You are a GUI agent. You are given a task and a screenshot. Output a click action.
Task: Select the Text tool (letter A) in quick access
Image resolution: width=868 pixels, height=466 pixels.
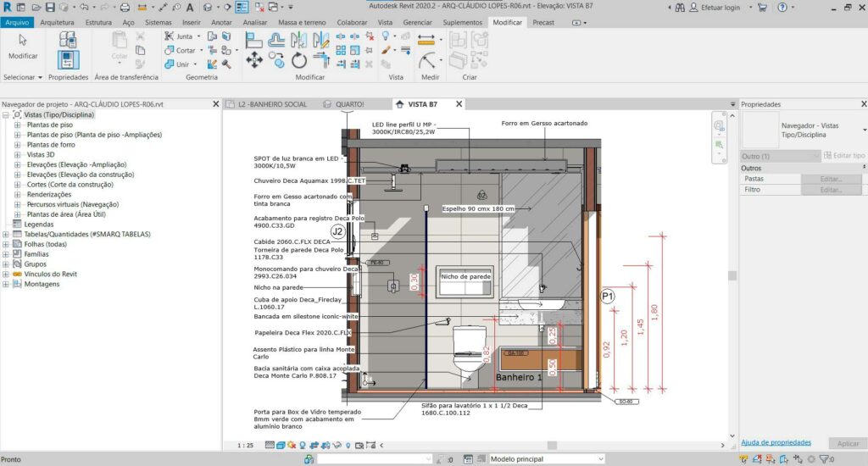(x=190, y=7)
